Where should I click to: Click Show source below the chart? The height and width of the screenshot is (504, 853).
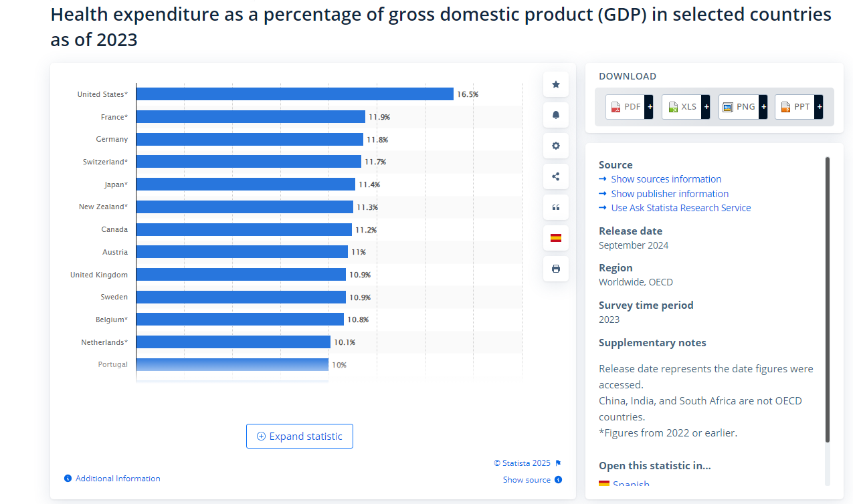pos(527,480)
